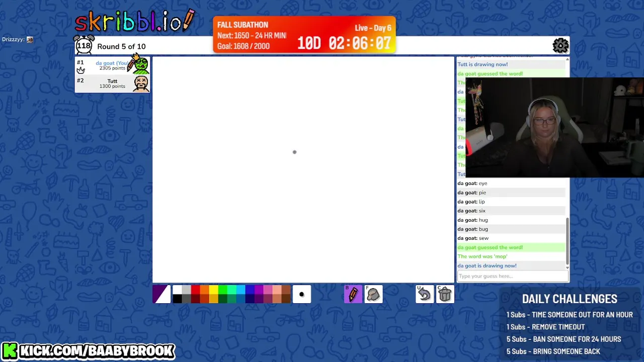644x362 pixels.
Task: Pick the bright blue color swatch
Action: click(x=250, y=290)
